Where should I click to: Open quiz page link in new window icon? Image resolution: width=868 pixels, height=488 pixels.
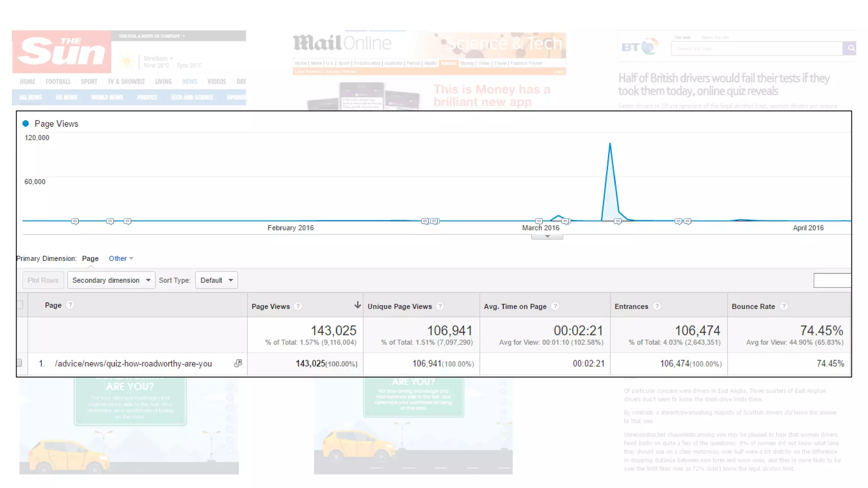[x=238, y=363]
